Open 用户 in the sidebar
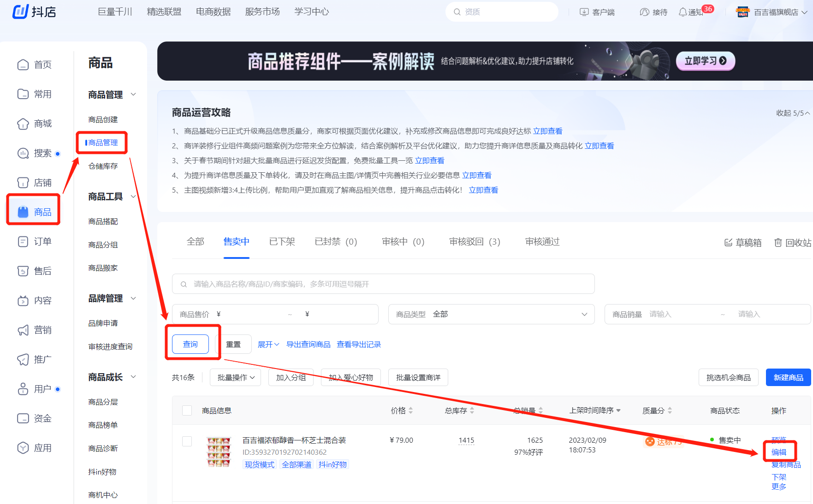This screenshot has width=813, height=504. [34, 389]
